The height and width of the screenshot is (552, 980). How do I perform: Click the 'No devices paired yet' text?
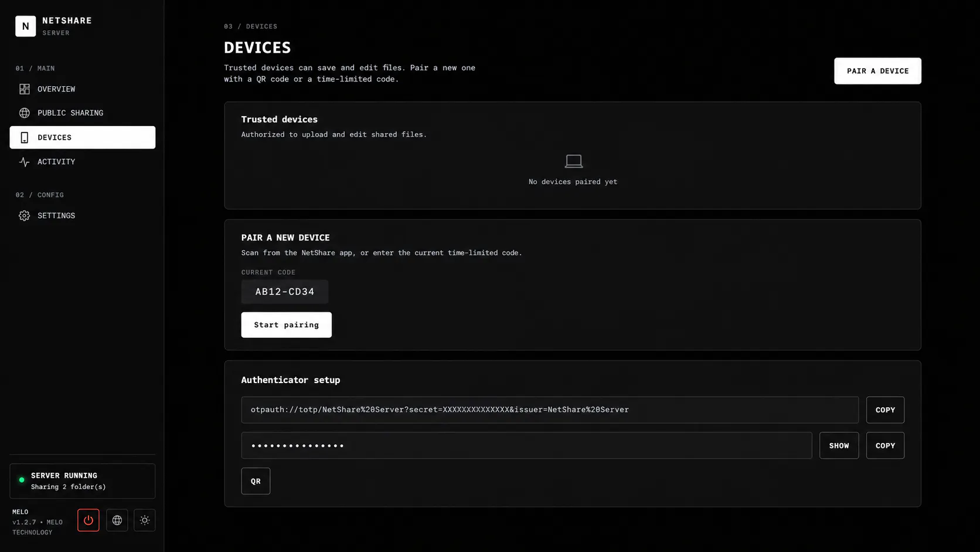pyautogui.click(x=573, y=182)
